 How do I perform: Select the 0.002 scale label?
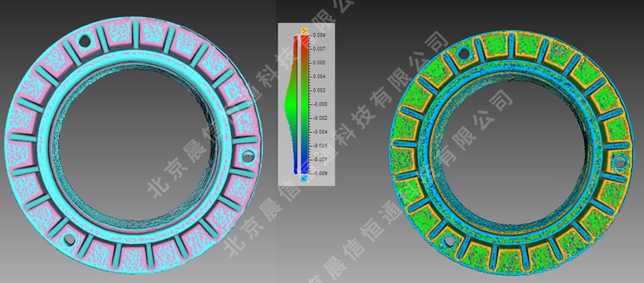point(319,90)
